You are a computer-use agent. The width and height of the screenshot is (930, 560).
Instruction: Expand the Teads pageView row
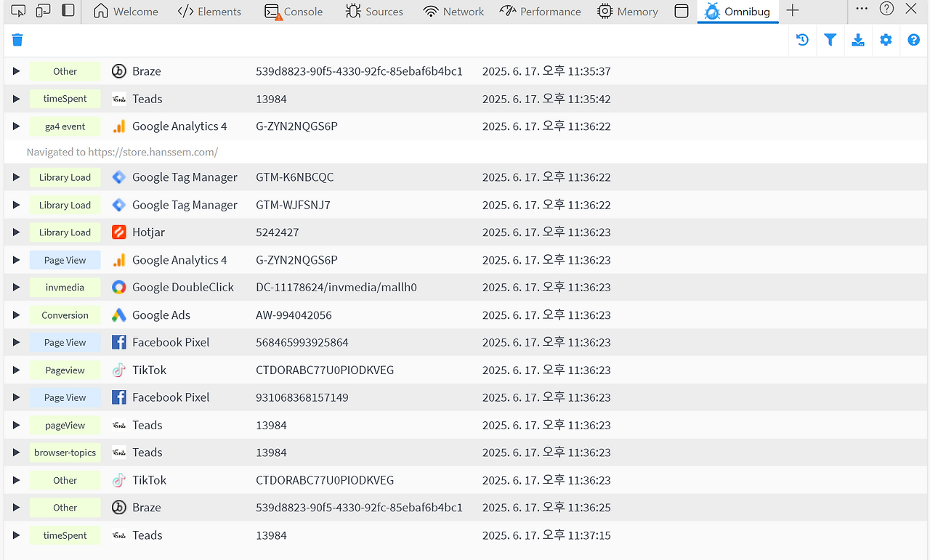(16, 425)
